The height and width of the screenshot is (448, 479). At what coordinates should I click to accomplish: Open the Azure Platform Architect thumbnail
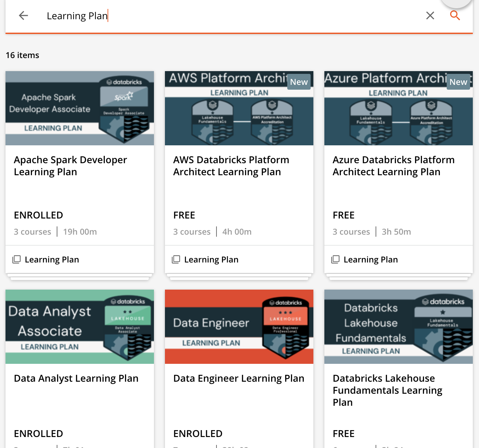[x=399, y=108]
